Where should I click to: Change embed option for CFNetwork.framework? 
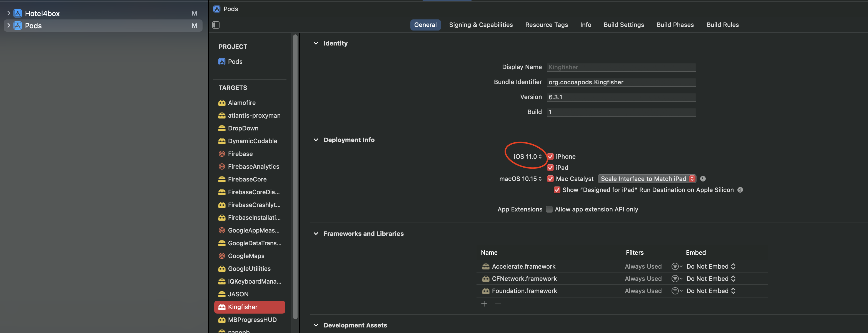[711, 279]
